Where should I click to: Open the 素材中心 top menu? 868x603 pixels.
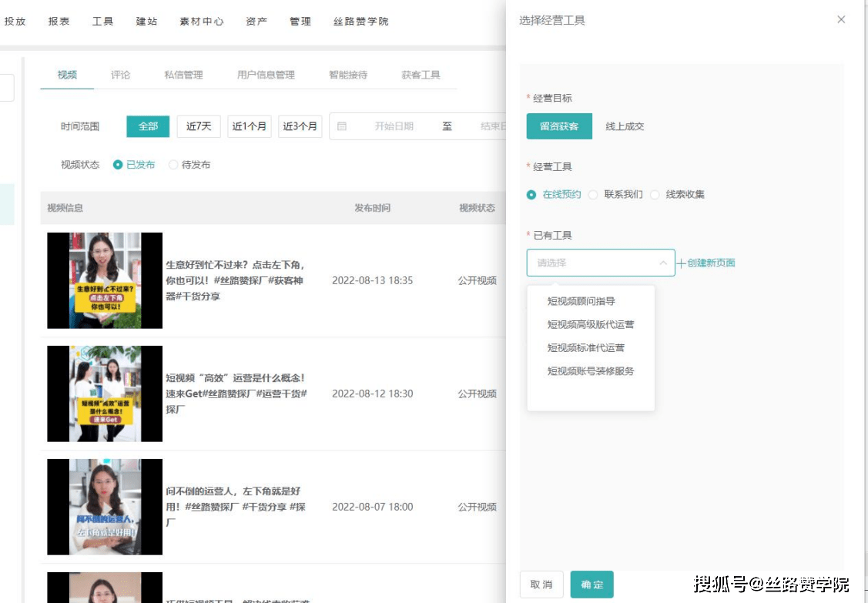point(202,21)
